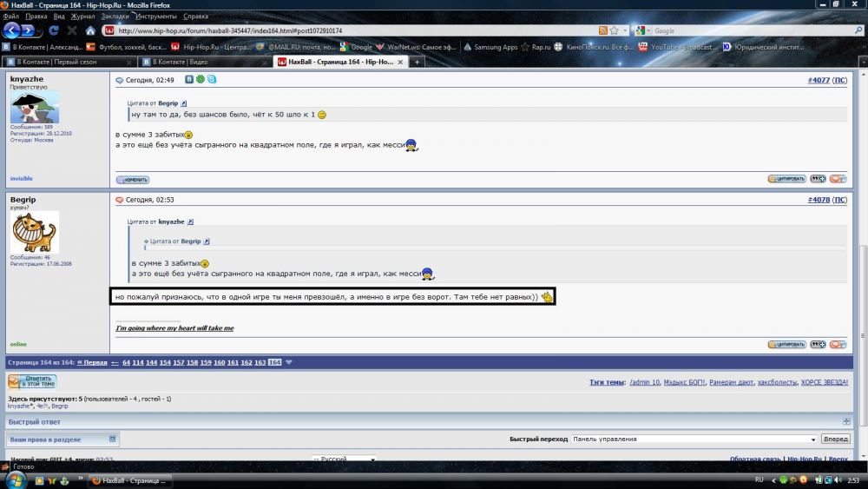View original knyazhe post from quote arrow
The width and height of the screenshot is (868, 489).
190,222
